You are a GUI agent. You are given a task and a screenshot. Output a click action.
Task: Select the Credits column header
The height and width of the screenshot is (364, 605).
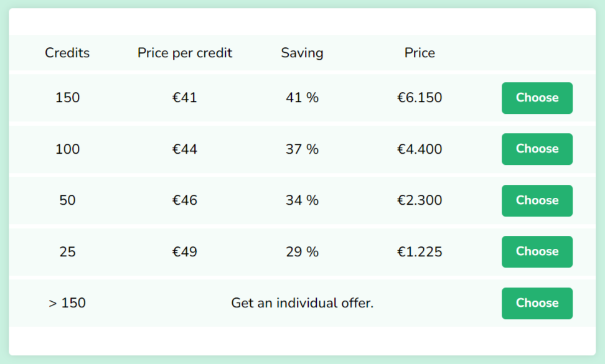click(x=67, y=53)
